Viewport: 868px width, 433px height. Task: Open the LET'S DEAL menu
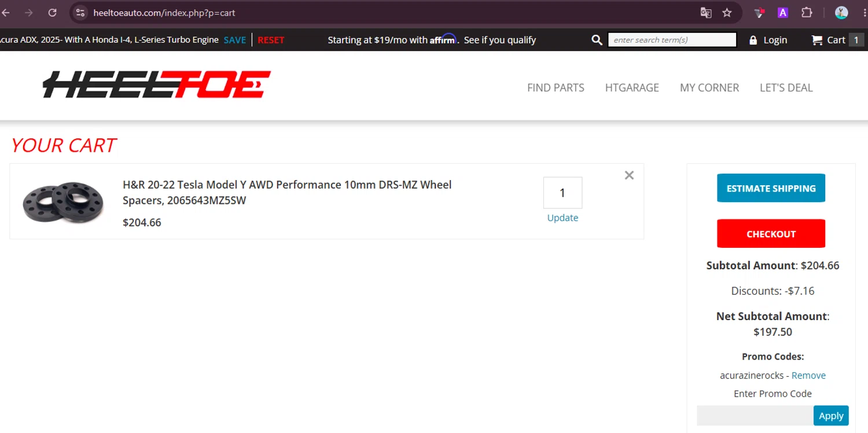(x=786, y=87)
